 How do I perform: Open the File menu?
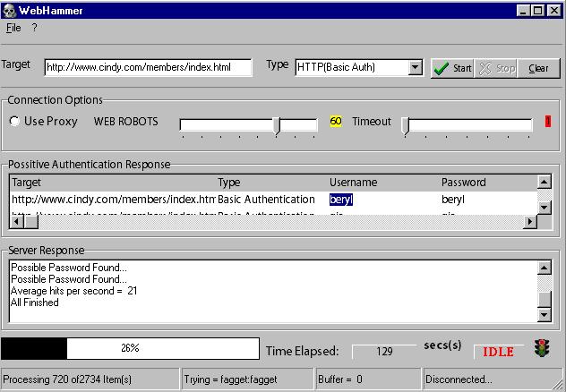tap(13, 28)
